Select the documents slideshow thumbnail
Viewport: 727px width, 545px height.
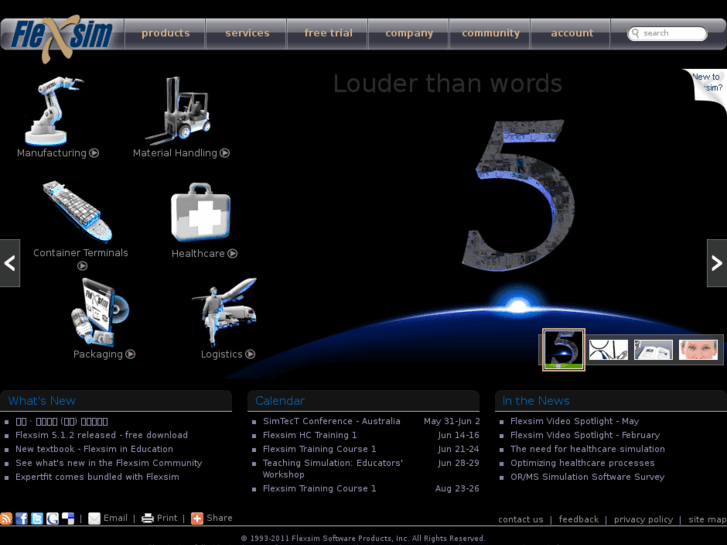click(x=653, y=350)
